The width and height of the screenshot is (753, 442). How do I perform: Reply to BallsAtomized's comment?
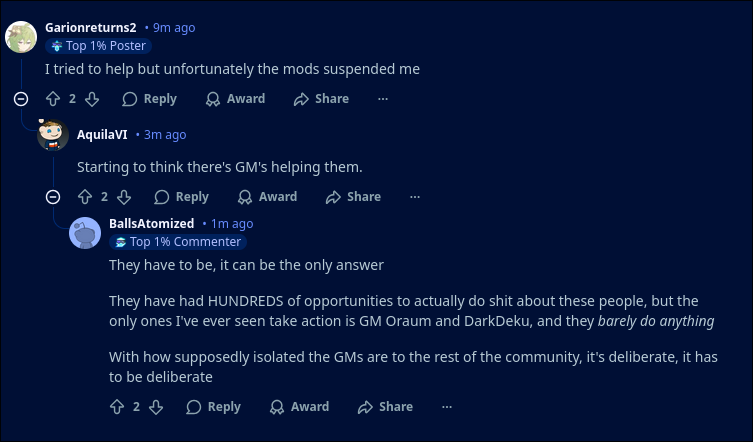[213, 407]
